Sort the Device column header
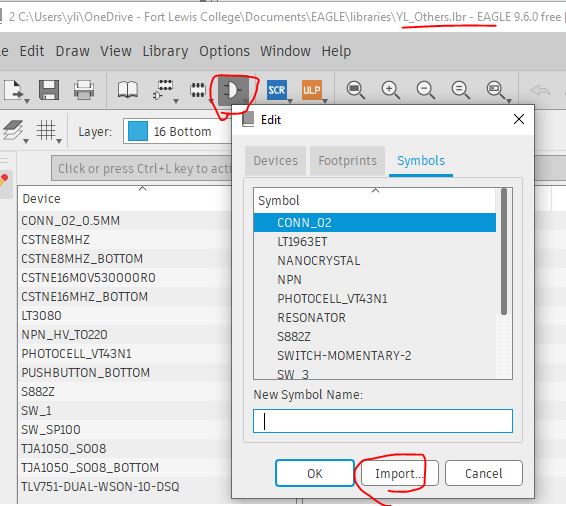Viewport: 566px width, 506px height. [125, 199]
